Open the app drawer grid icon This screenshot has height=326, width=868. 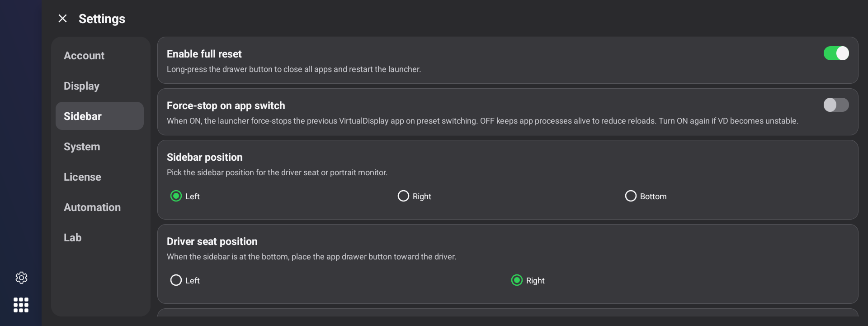(21, 305)
